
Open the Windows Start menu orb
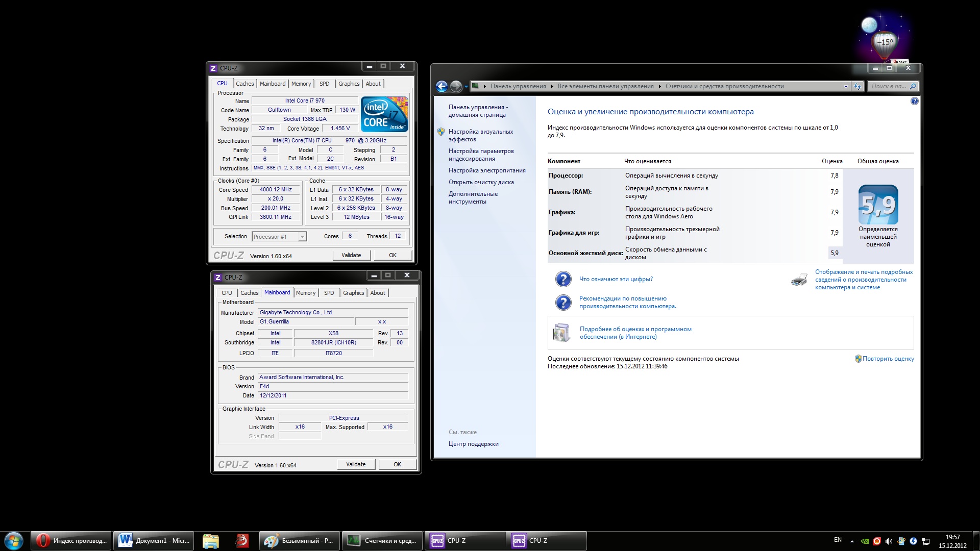pos(14,541)
